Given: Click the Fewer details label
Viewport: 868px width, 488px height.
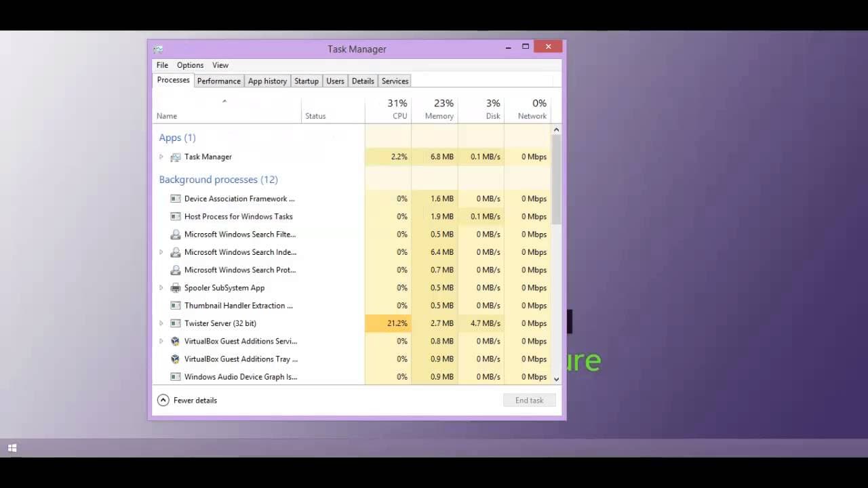Looking at the screenshot, I should [195, 401].
